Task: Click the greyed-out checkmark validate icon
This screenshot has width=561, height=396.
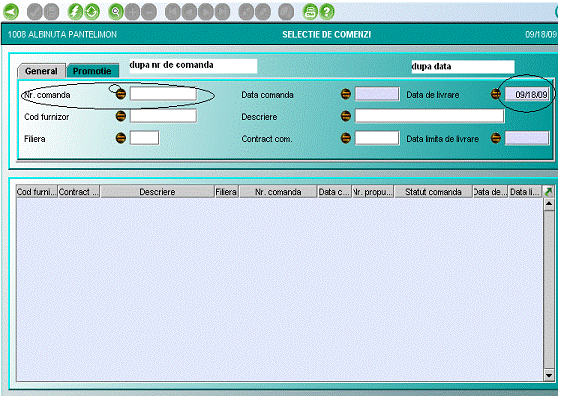Action: click(35, 12)
